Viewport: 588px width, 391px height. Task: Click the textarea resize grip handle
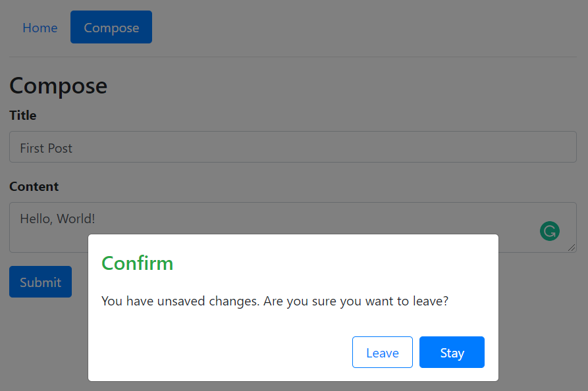[572, 248]
